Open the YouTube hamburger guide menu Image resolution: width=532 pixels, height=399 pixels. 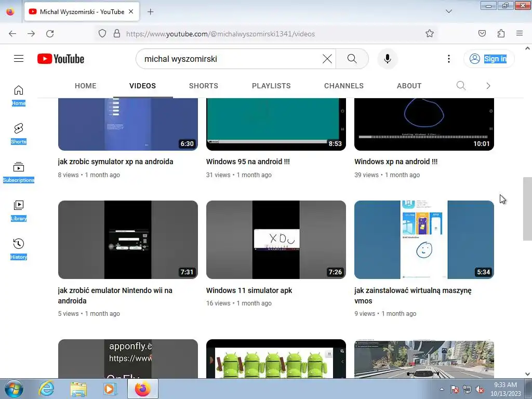point(19,59)
